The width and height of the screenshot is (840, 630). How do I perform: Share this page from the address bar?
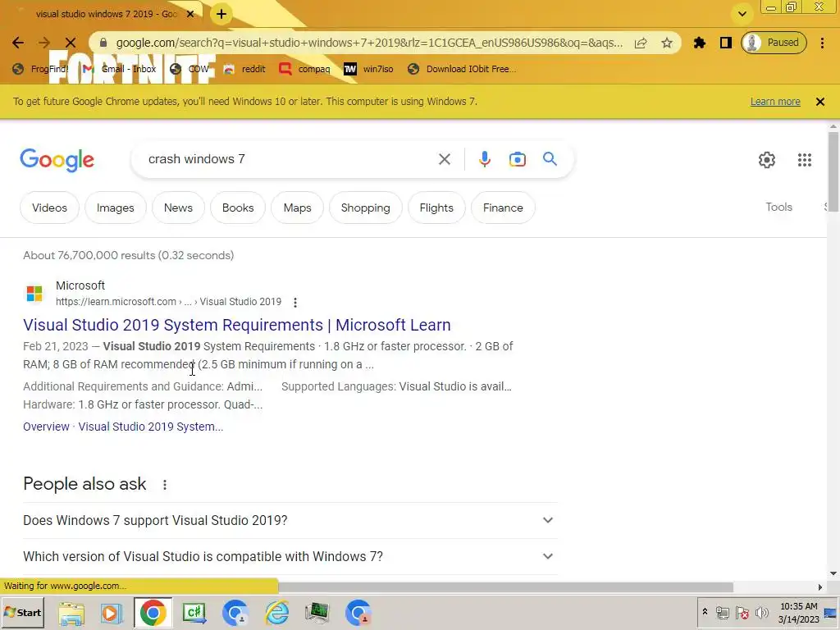641,43
